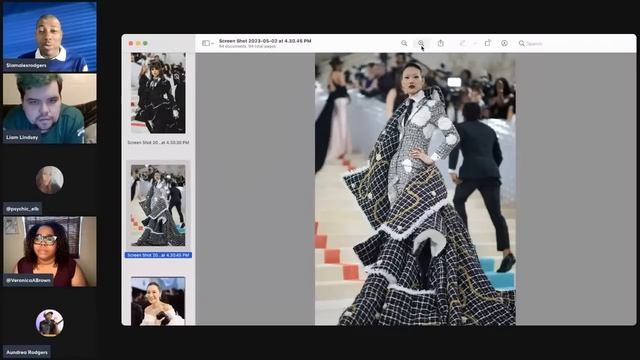Screen dimensions: 640x360
Task: Select the bottom thumbnail of woman in white
Action: coord(158,301)
